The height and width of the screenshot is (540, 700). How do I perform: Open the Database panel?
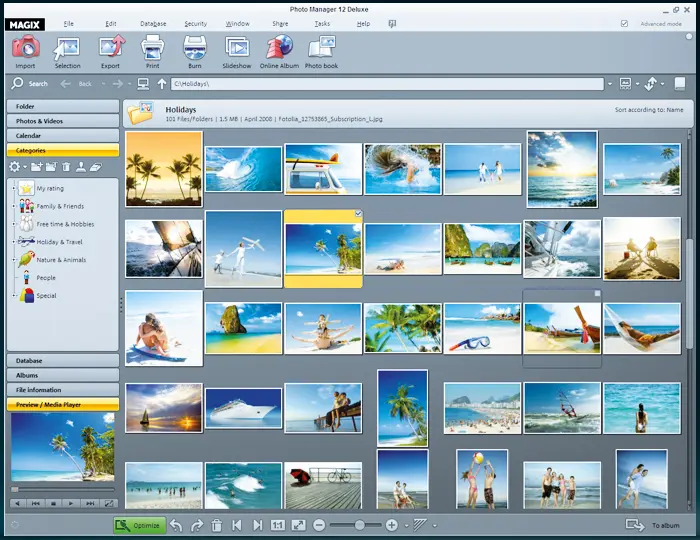63,361
